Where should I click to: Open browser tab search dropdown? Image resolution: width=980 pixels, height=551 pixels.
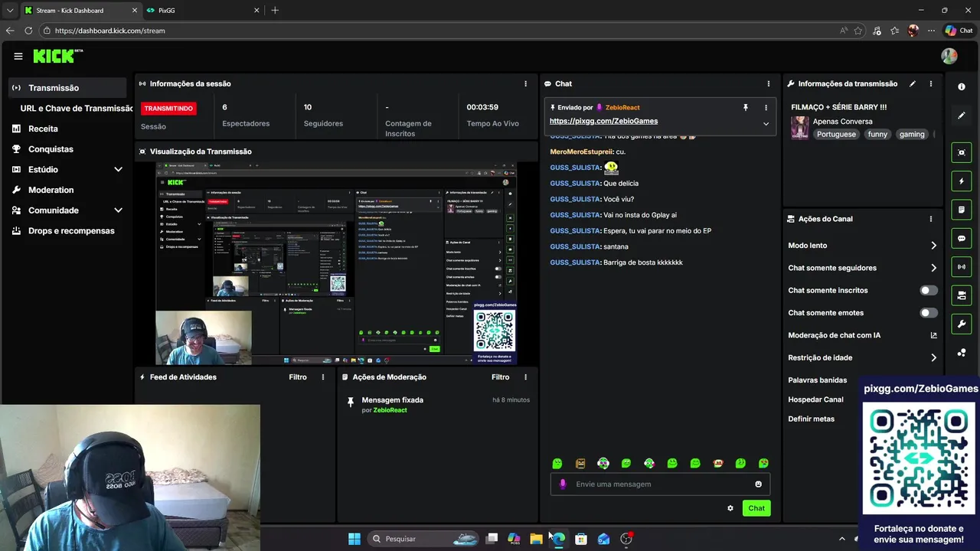pyautogui.click(x=10, y=10)
